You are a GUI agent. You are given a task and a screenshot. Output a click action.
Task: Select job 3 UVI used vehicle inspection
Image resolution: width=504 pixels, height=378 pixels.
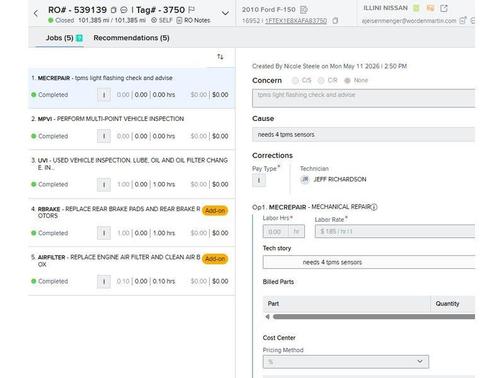point(131,174)
